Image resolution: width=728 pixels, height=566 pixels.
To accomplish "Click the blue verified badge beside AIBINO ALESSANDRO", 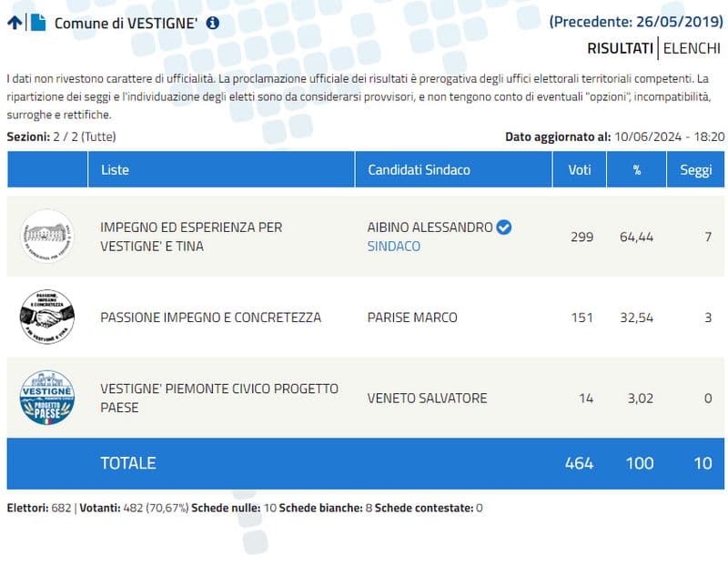I will 503,227.
